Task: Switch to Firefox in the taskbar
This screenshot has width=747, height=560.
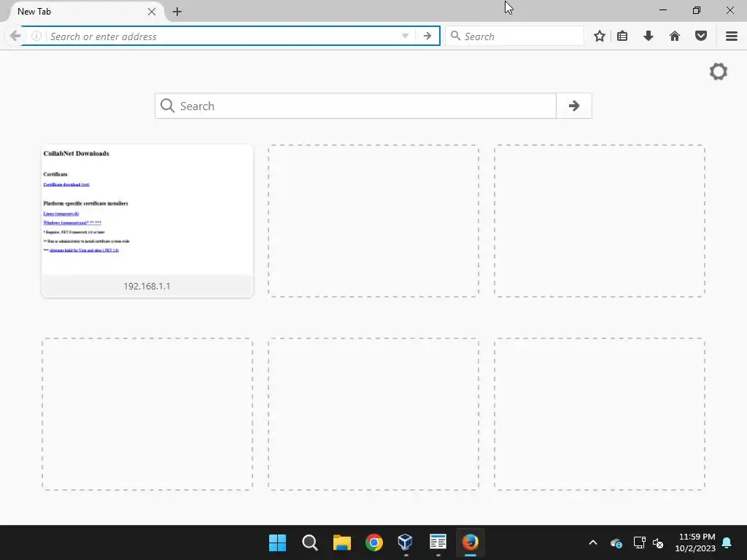Action: pyautogui.click(x=471, y=542)
